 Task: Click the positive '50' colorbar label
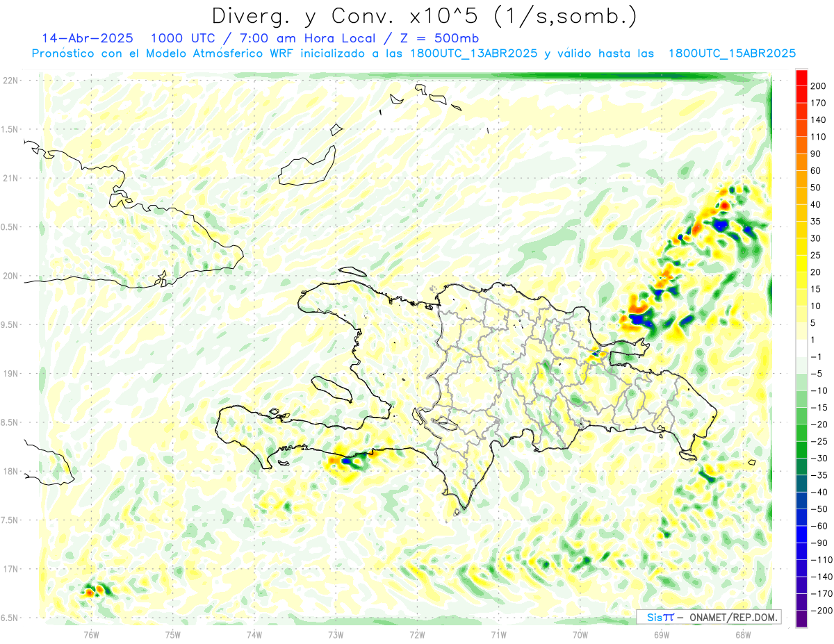[816, 188]
